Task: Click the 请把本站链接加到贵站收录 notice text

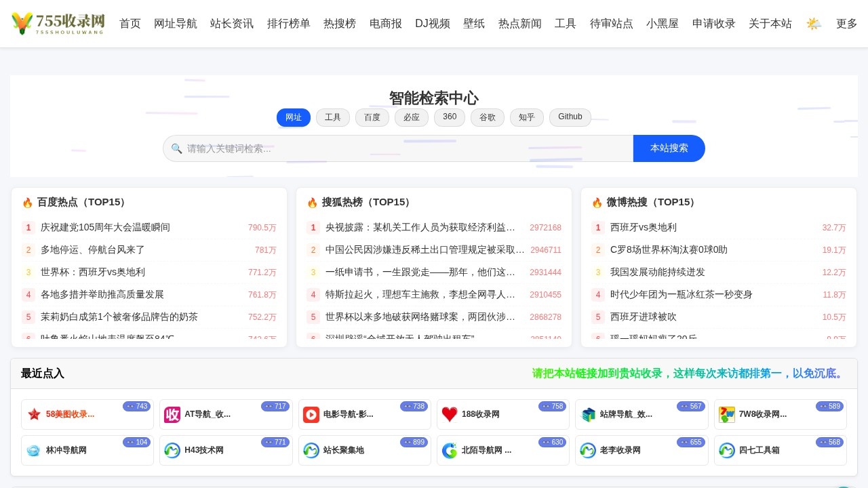Action: (690, 373)
